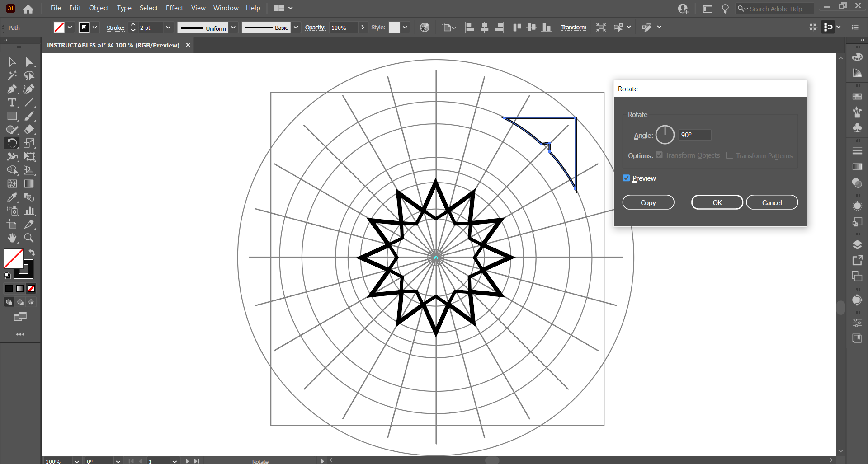Open the Effect menu
This screenshot has width=868, height=464.
click(174, 8)
